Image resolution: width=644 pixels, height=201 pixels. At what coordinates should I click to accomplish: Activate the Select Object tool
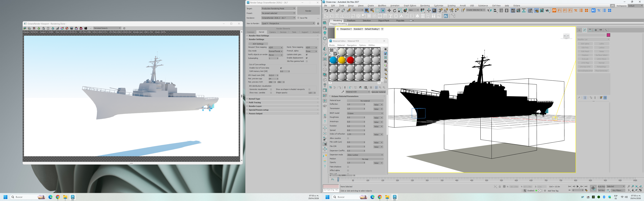(367, 11)
